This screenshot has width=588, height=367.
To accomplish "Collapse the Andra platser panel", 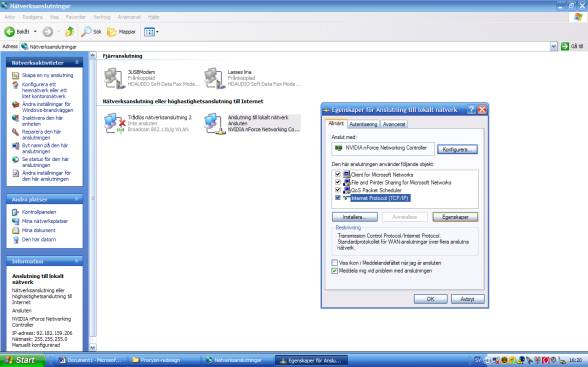I will pyautogui.click(x=77, y=199).
